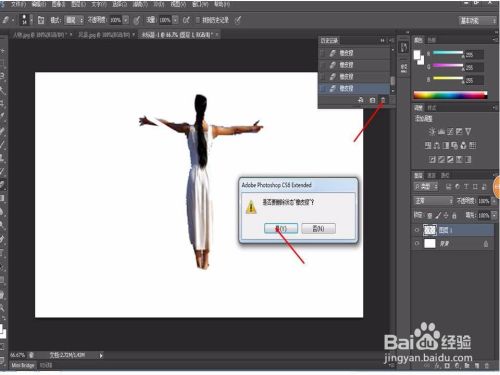Viewport: 500px width, 375px height.
Task: Click the History panel scroll-down arrow
Action: pyautogui.click(x=393, y=91)
